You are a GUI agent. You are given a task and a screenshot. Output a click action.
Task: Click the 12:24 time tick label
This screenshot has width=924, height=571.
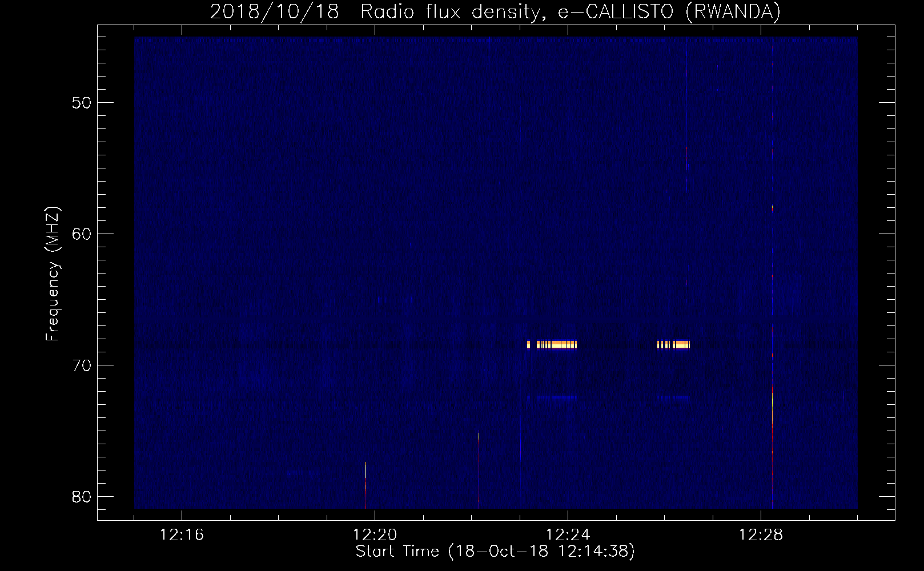pos(568,535)
